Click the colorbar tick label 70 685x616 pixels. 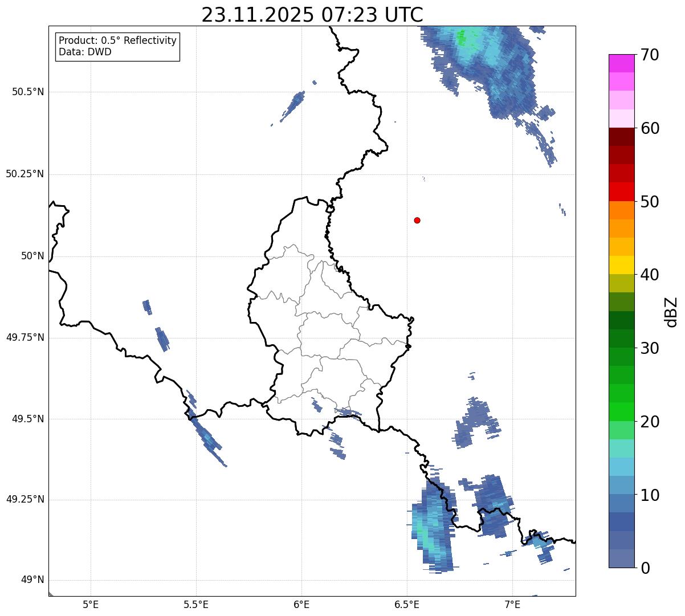[x=650, y=55]
